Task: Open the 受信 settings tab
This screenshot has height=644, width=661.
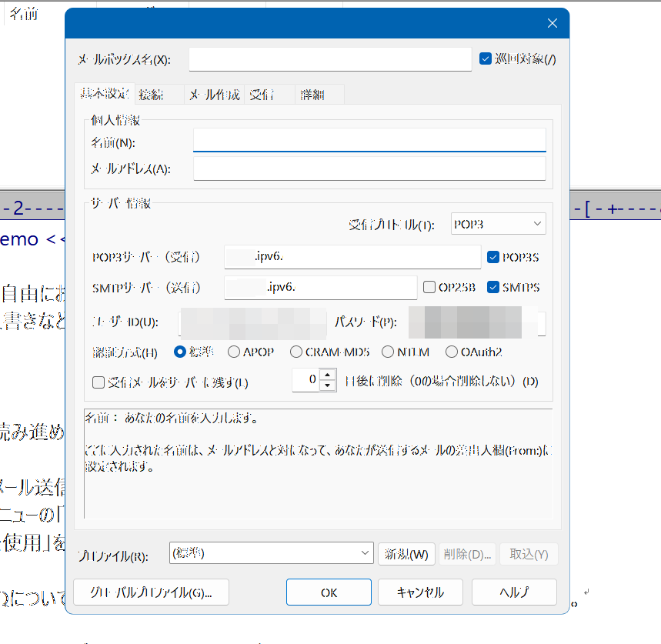Action: coord(259,94)
